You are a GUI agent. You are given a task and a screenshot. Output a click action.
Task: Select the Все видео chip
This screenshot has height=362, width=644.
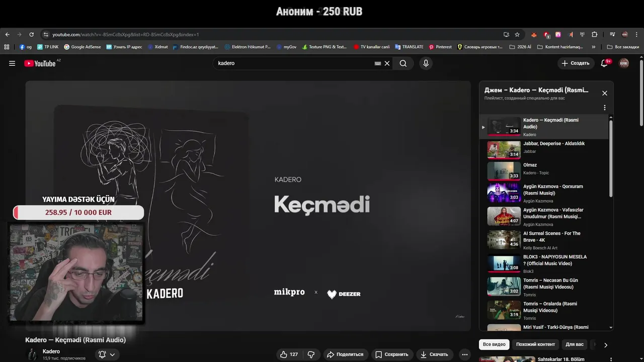[494, 344]
